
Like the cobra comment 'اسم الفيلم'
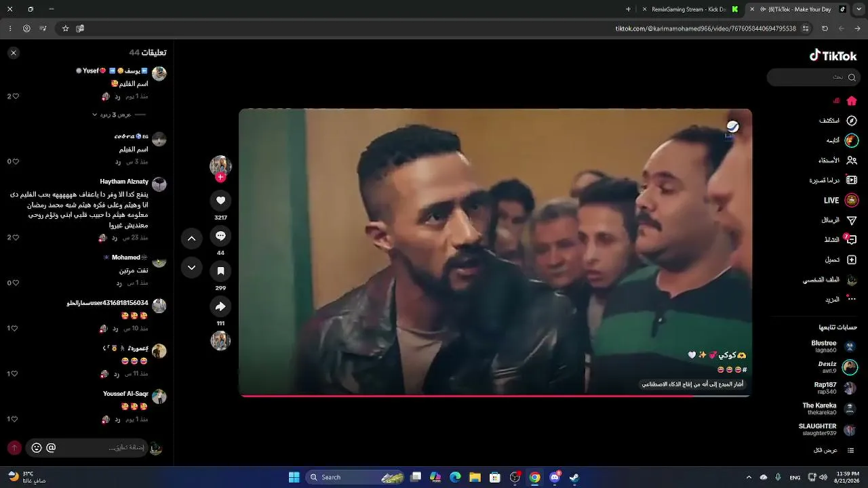[16, 161]
